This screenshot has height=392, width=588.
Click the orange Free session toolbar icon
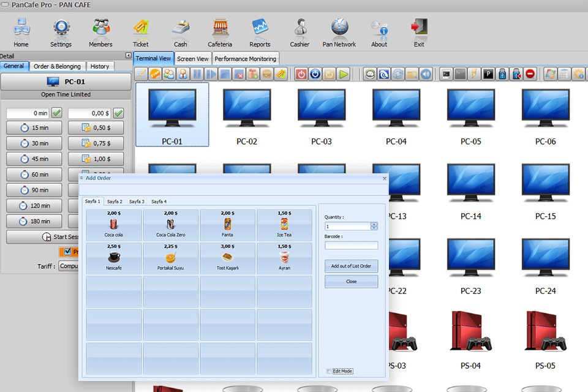pyautogui.click(x=155, y=74)
